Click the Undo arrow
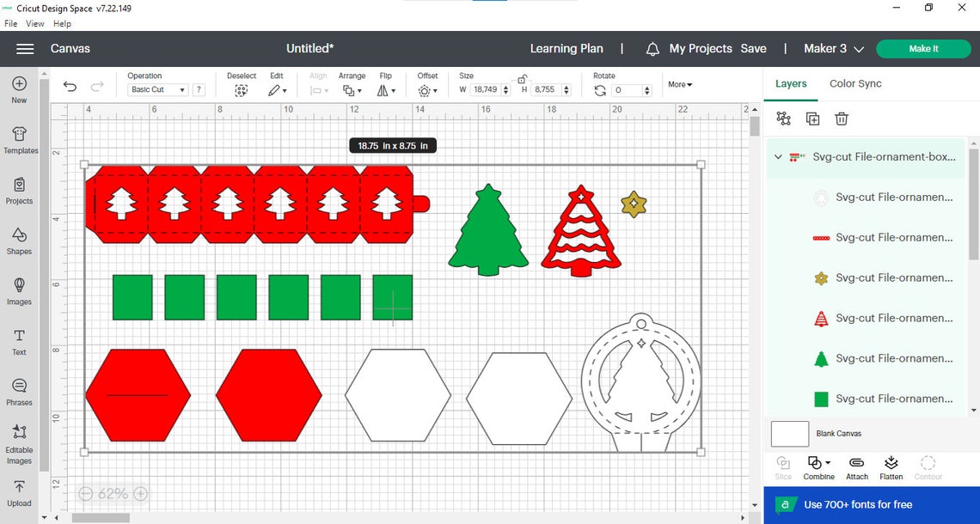 [x=70, y=87]
